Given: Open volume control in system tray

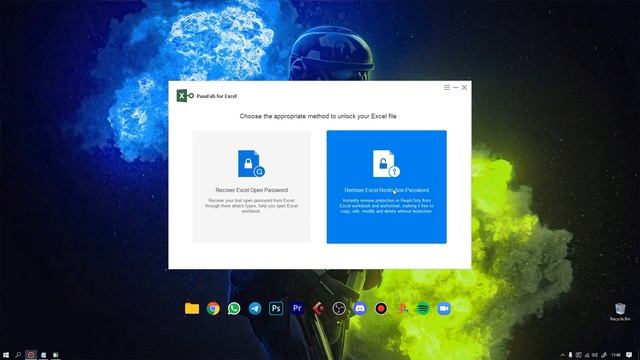Looking at the screenshot, I should click(x=595, y=355).
